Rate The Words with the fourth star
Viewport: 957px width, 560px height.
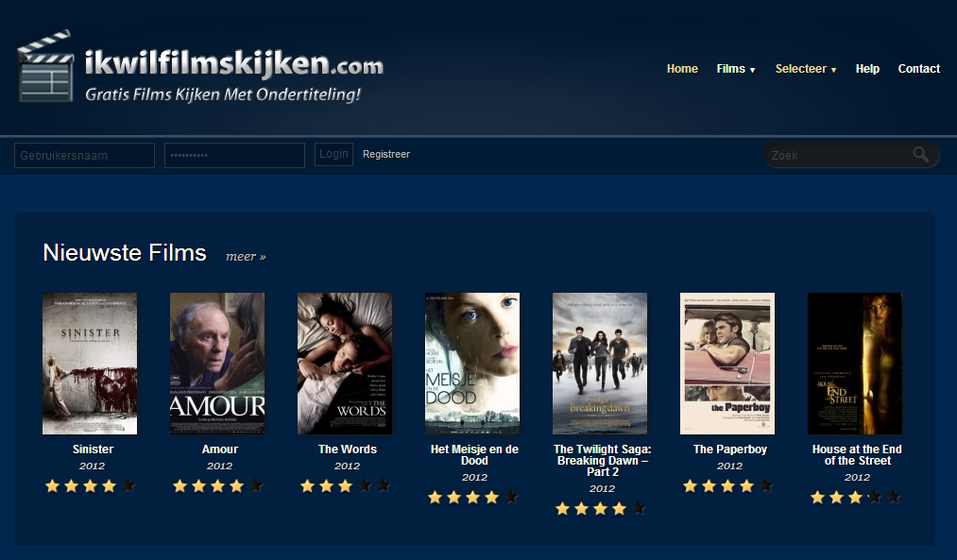365,486
